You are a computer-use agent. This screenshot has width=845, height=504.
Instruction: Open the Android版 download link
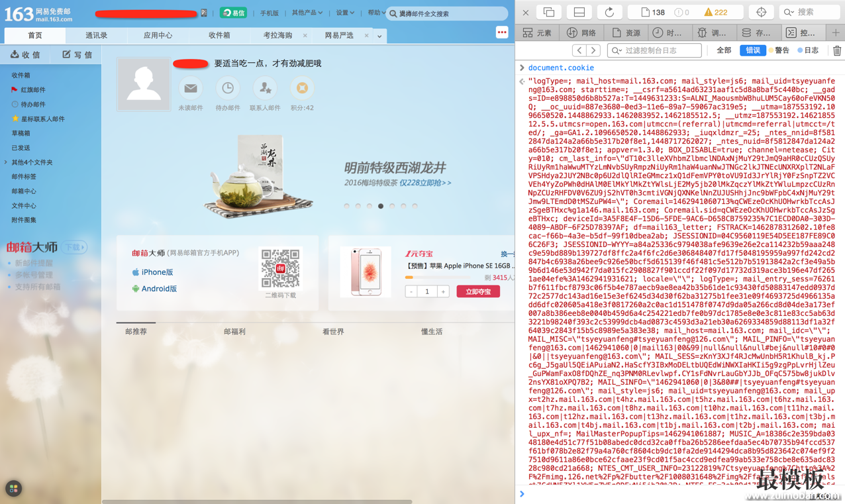(159, 289)
